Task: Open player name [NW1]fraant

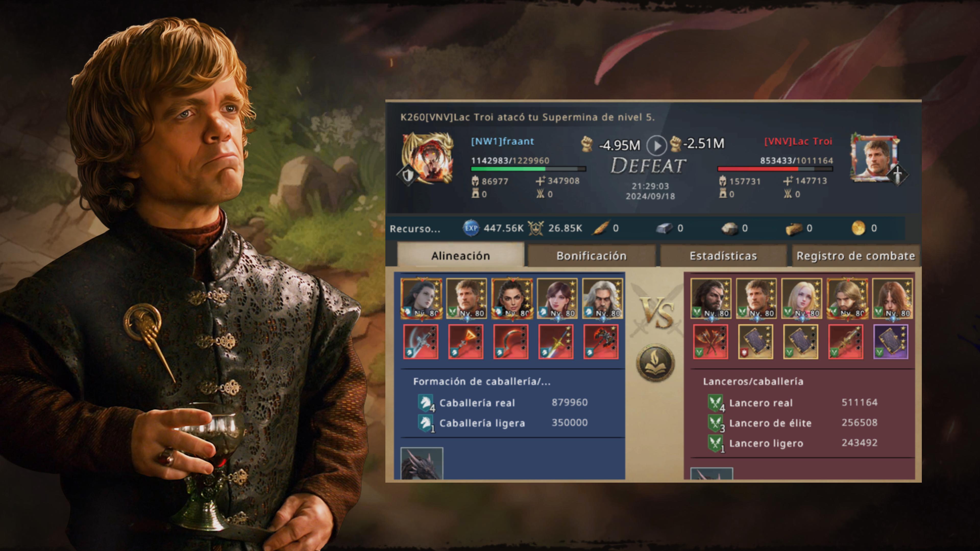Action: click(502, 142)
